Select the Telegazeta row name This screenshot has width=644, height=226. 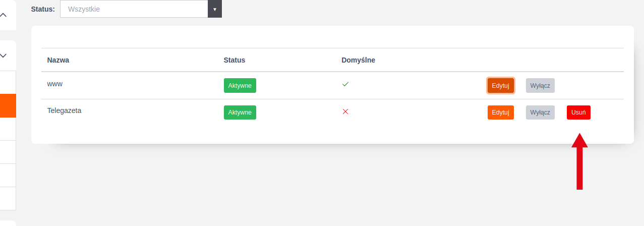(x=64, y=111)
